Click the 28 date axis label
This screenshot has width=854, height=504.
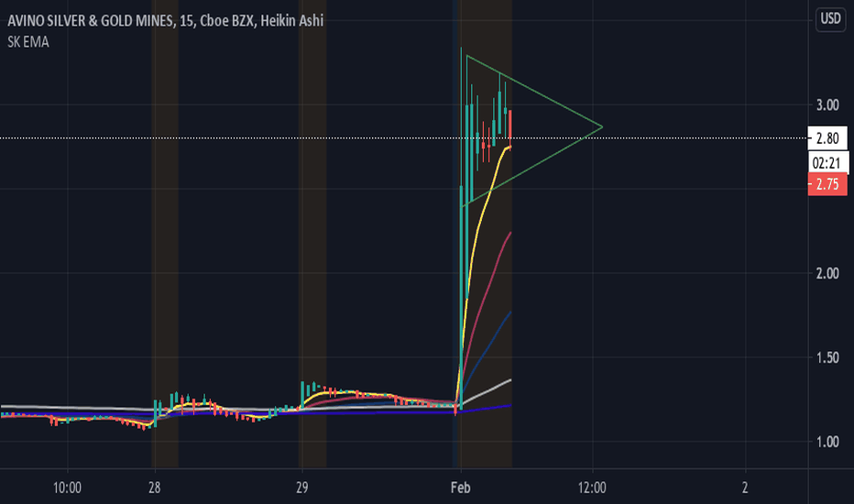coord(155,488)
